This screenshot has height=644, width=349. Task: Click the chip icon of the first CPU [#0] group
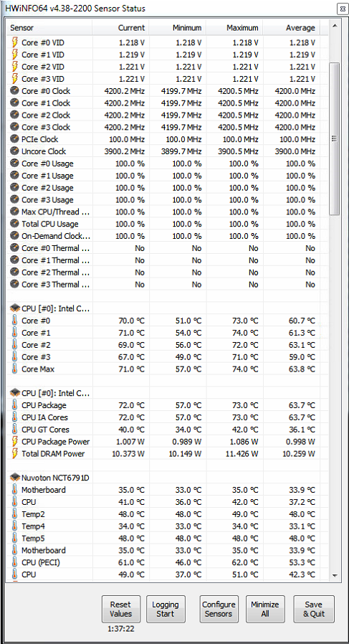[x=15, y=308]
